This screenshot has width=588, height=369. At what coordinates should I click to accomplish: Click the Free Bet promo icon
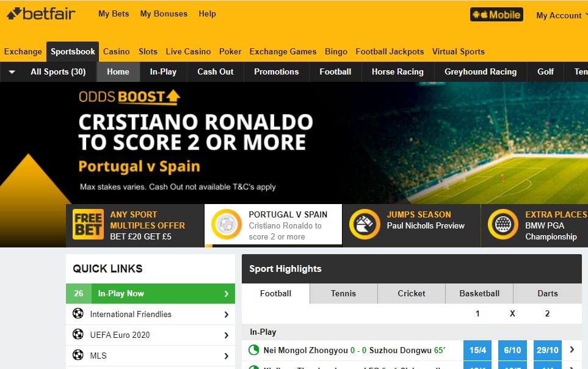coord(88,225)
